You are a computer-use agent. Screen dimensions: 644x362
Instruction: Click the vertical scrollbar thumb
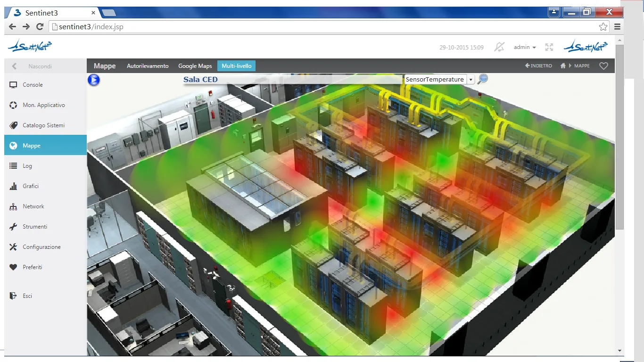(x=620, y=137)
